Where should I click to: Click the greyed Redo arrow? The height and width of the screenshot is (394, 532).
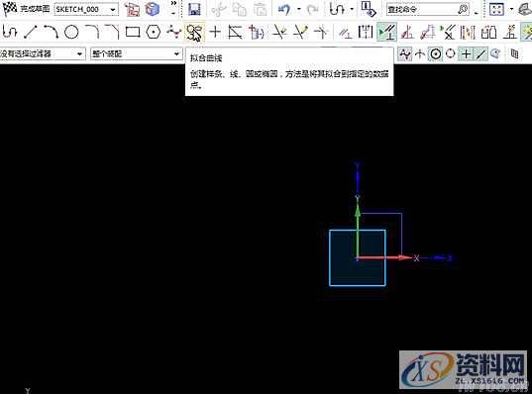(312, 10)
